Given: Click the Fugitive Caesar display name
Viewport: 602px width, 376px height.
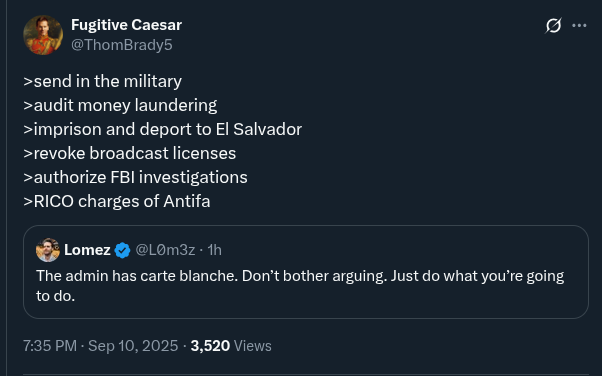Looking at the screenshot, I should pyautogui.click(x=126, y=25).
